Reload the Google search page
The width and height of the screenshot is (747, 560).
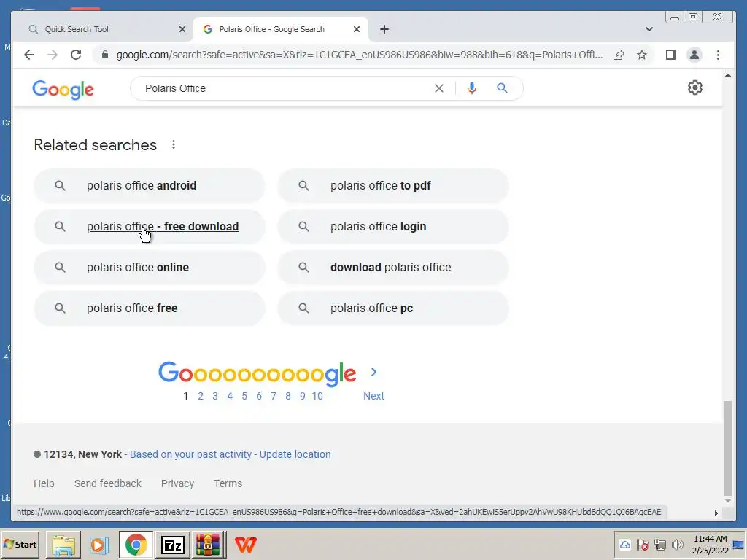[x=76, y=55]
